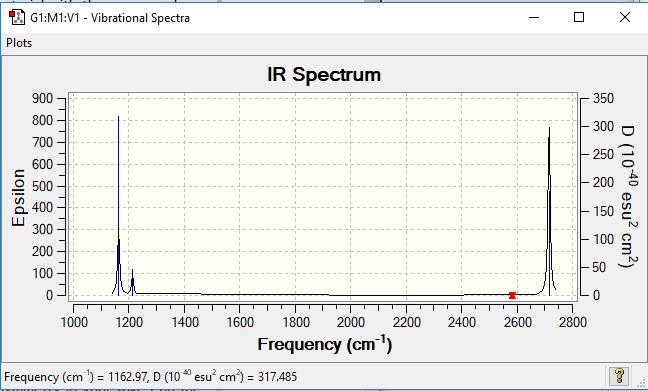Viewport: 648px width, 391px height.
Task: Click the small blue peak near 1215
Action: click(132, 282)
